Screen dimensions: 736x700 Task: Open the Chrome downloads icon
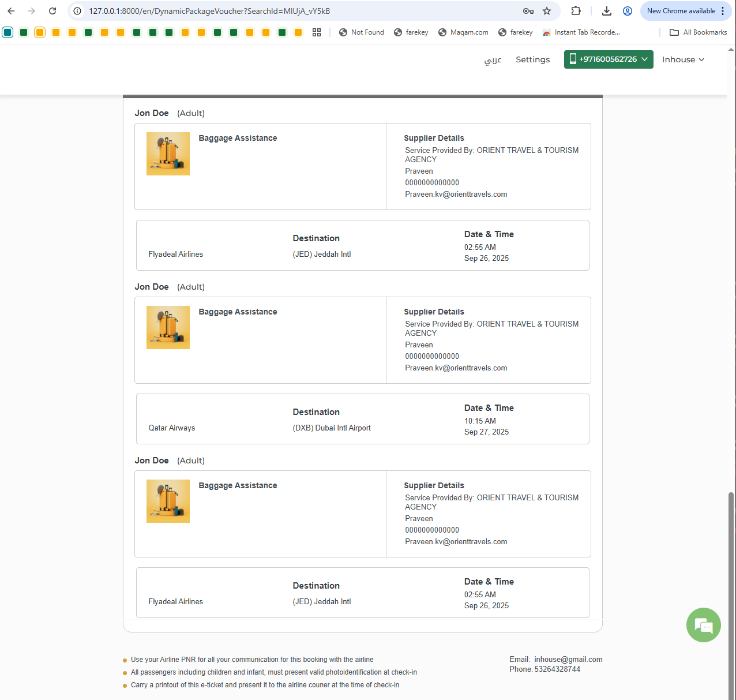(x=607, y=11)
